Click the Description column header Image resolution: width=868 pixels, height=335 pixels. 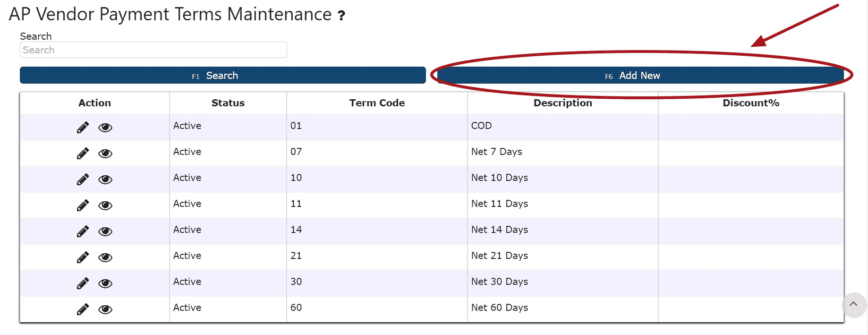tap(562, 103)
